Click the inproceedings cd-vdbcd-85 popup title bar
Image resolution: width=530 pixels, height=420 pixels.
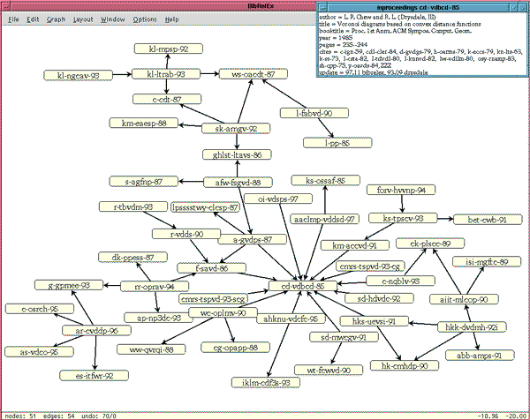418,7
